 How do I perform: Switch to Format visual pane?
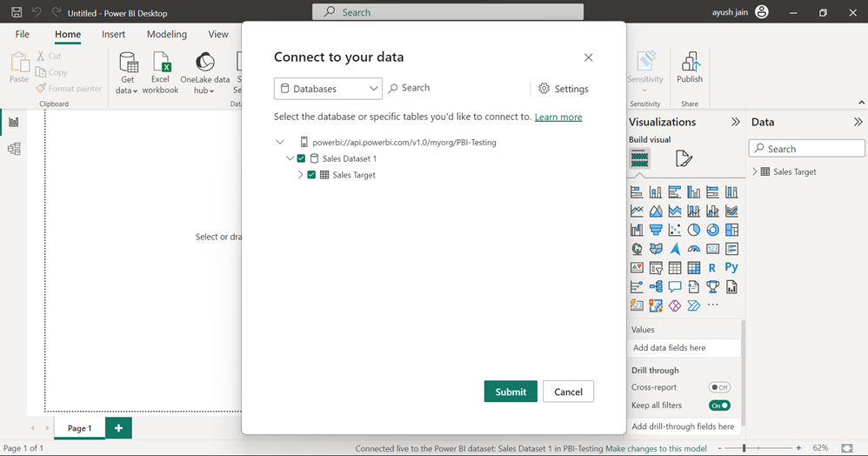[x=684, y=159]
